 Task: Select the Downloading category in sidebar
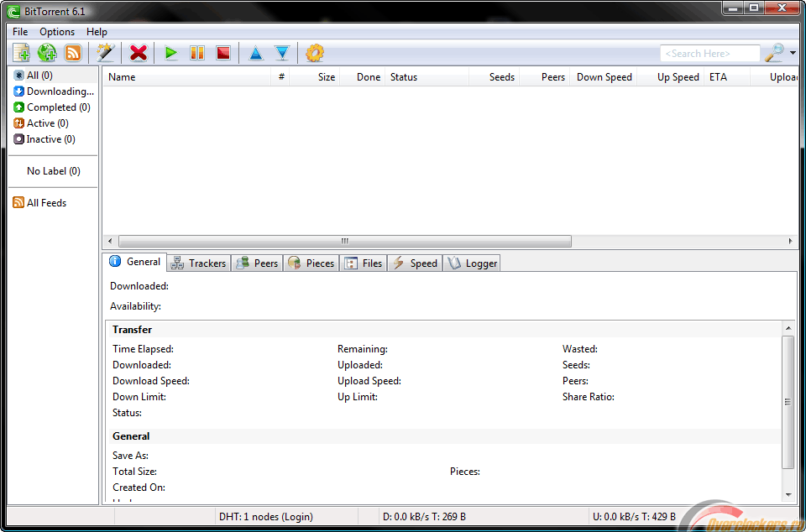click(54, 91)
